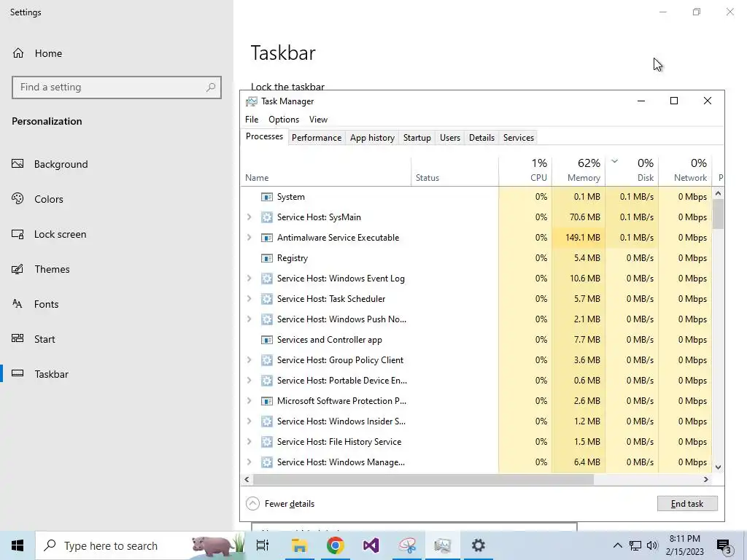This screenshot has width=747, height=560.
Task: Open Background personalization settings
Action: coord(61,164)
